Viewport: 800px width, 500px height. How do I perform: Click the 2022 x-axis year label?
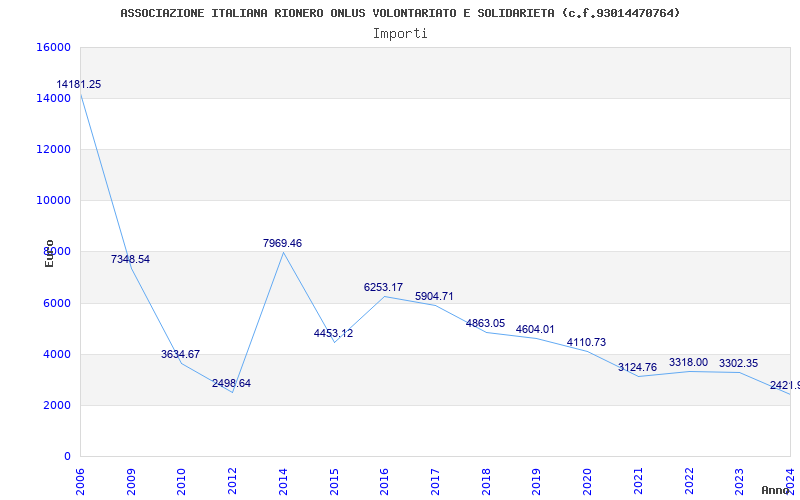[x=689, y=482]
